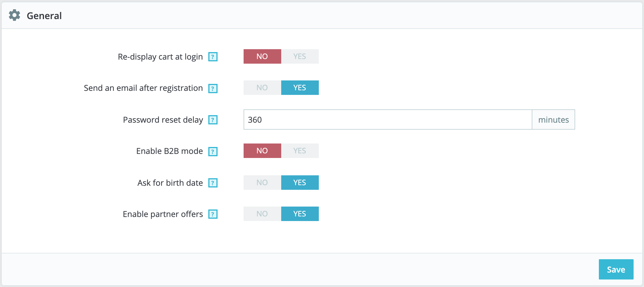
Task: Select YES for Ask for birth date
Action: coord(300,183)
